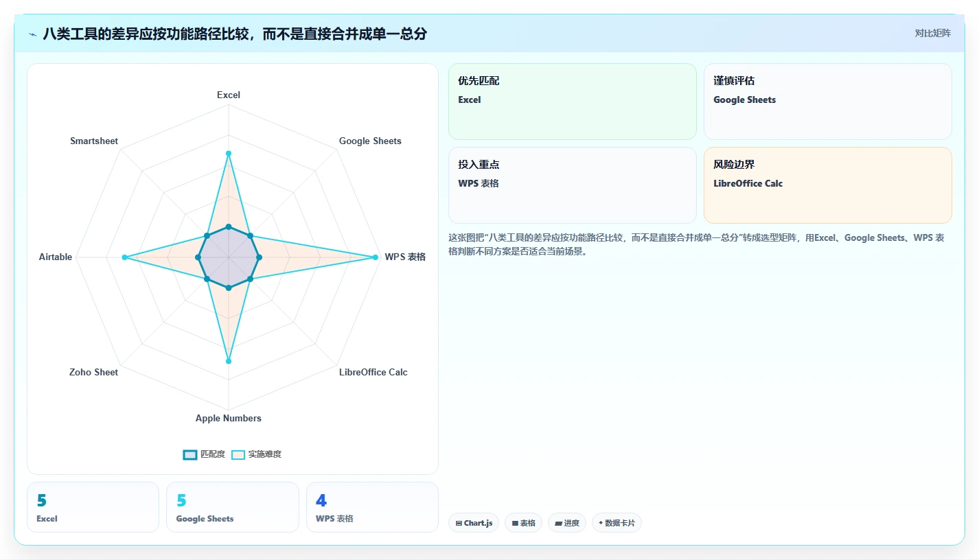Click the Apple Numbers radar axis label
Viewport: 979px width, 560px height.
coord(229,418)
